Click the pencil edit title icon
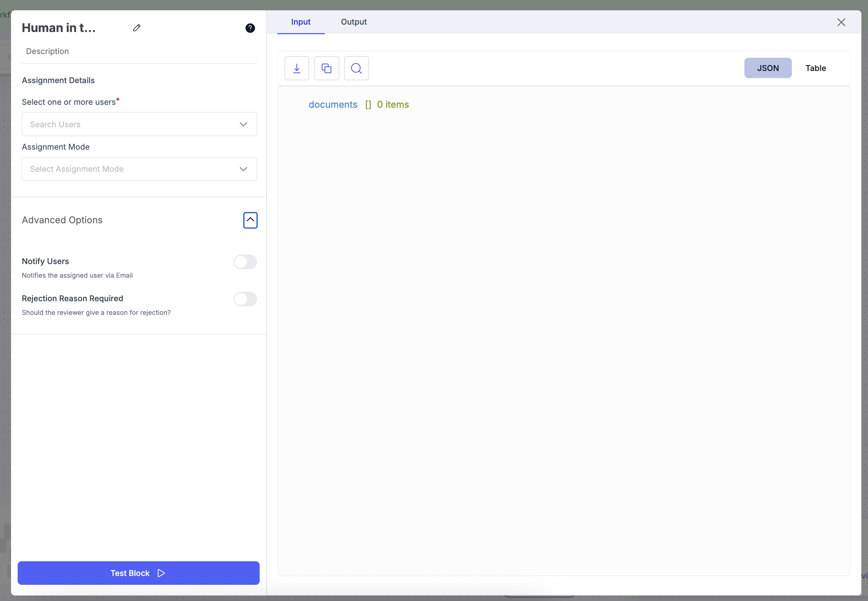This screenshot has height=601, width=868. (137, 28)
